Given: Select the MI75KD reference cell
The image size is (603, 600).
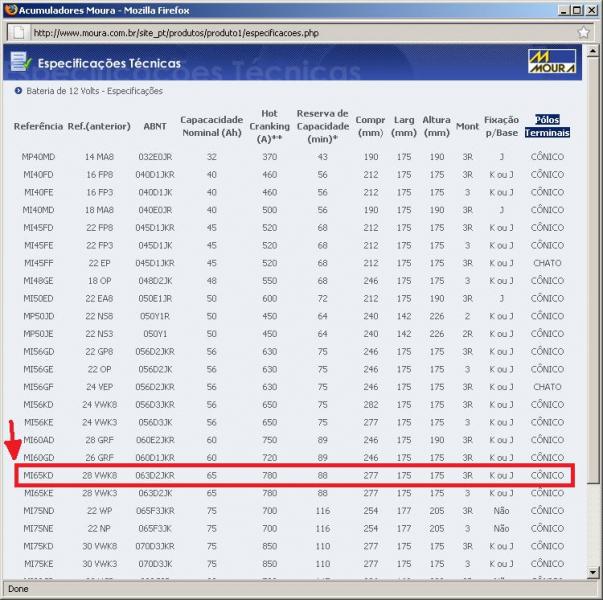Looking at the screenshot, I should (x=38, y=546).
